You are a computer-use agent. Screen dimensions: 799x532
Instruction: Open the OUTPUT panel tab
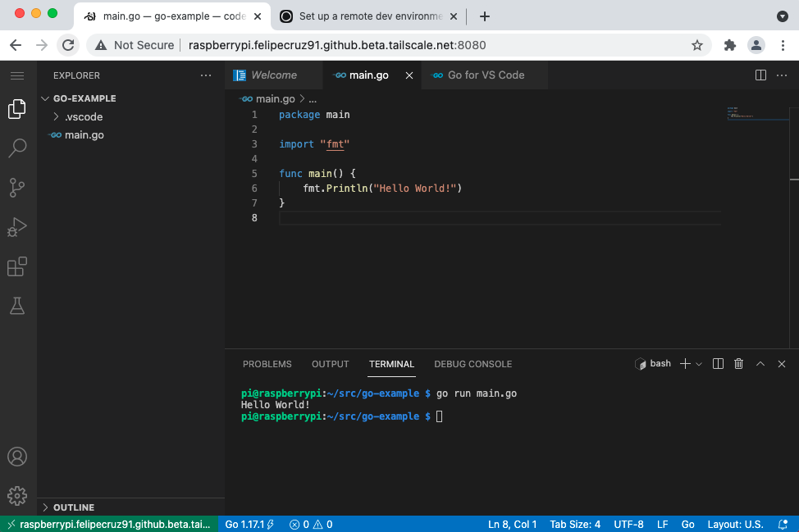click(x=331, y=364)
